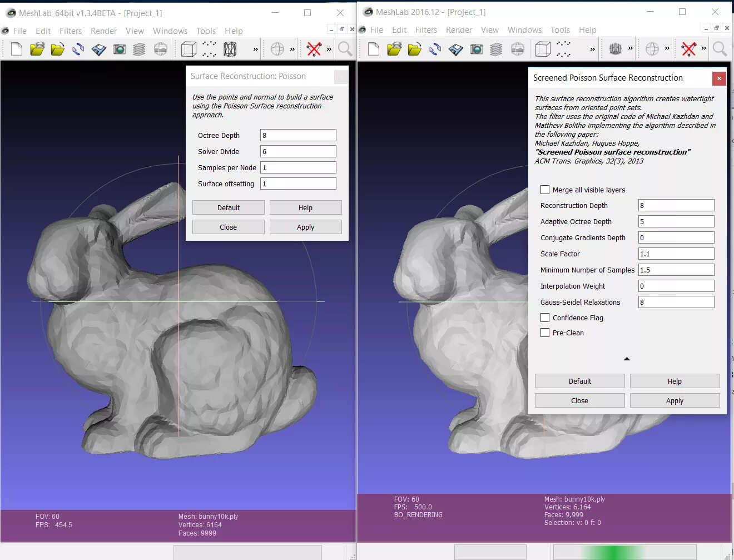This screenshot has width=734, height=560.
Task: Import mesh icon in left MeshLab v1.3.4 window
Action: 58,49
